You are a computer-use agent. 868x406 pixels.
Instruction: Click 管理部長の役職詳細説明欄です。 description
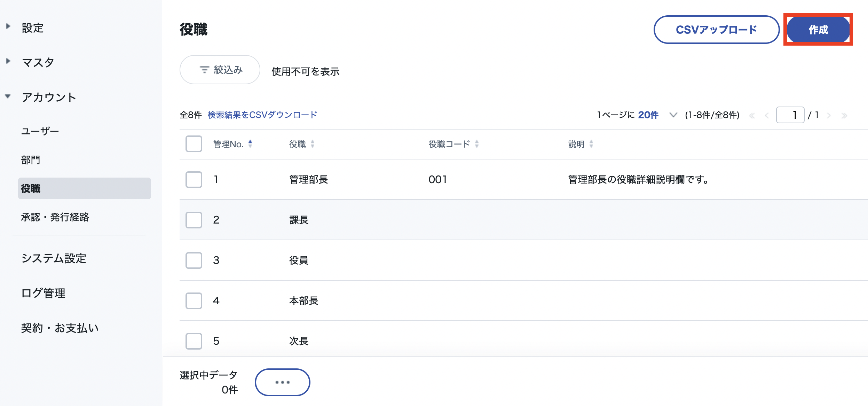[639, 179]
